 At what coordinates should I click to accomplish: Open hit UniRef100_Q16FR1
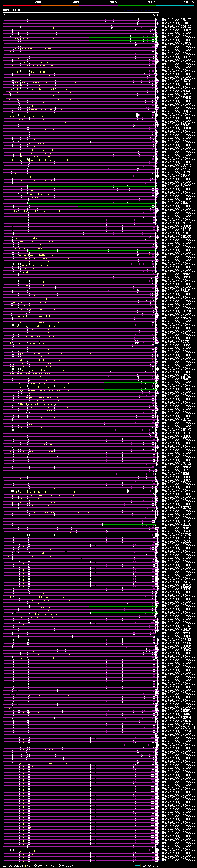pyautogui.click(x=177, y=57)
